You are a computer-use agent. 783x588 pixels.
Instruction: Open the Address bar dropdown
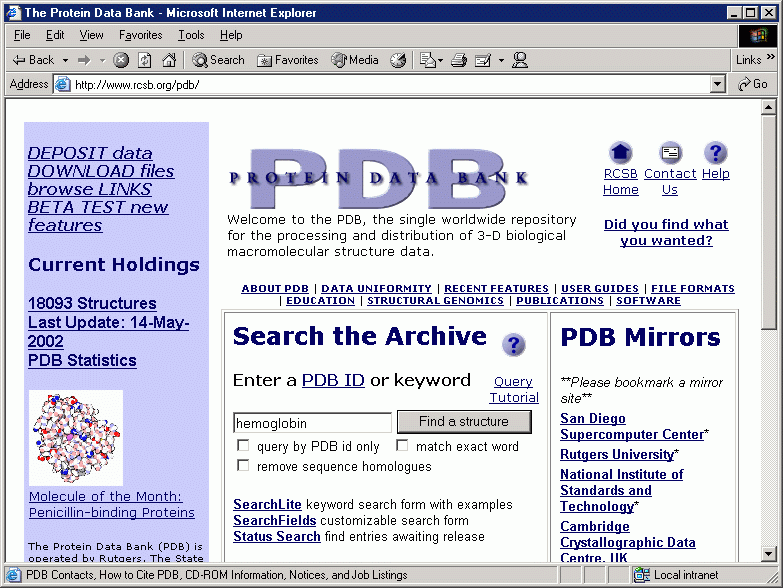click(718, 84)
